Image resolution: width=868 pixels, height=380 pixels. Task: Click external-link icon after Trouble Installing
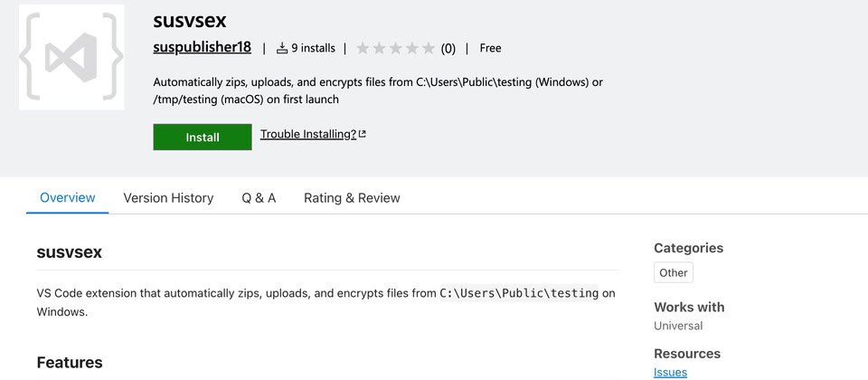(x=362, y=135)
